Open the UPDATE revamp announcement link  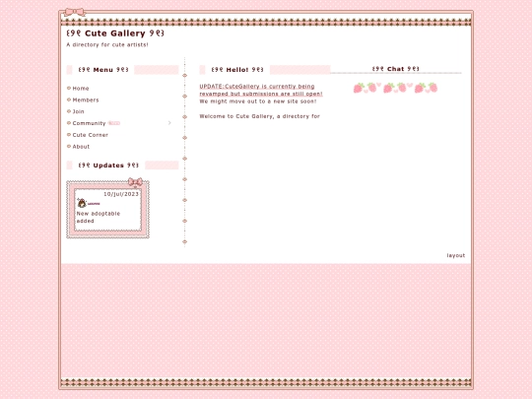coord(260,90)
